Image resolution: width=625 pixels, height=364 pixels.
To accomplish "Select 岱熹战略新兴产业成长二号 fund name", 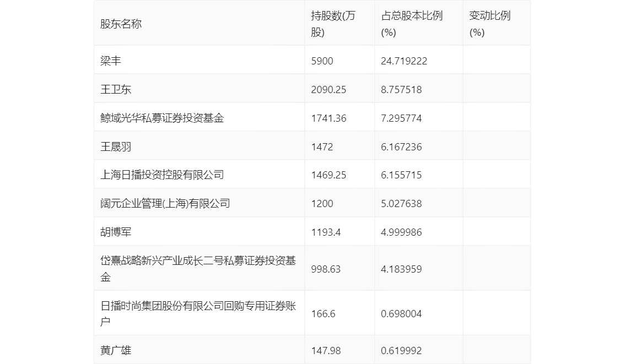I will (x=198, y=269).
